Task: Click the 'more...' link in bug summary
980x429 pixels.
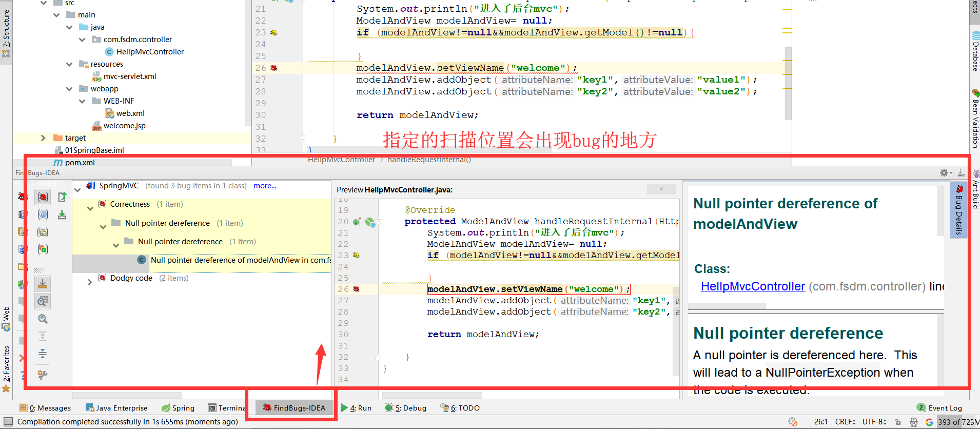Action: [265, 186]
